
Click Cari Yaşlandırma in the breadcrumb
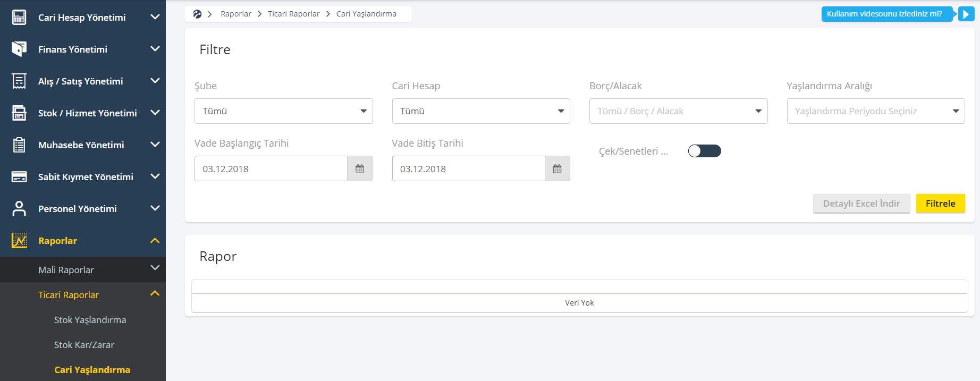(x=366, y=14)
